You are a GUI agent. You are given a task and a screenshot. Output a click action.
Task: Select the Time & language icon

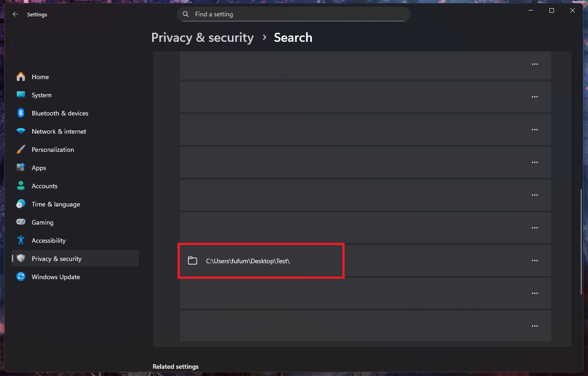21,204
